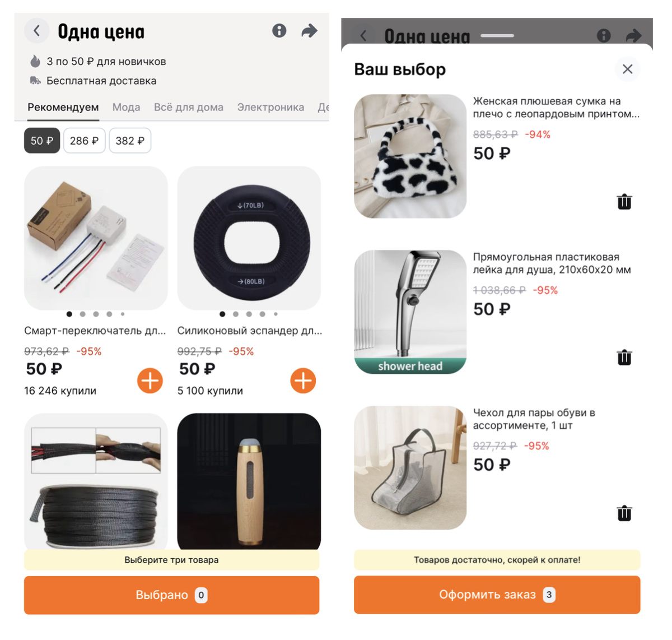Tap the Выбрано button

point(171,595)
